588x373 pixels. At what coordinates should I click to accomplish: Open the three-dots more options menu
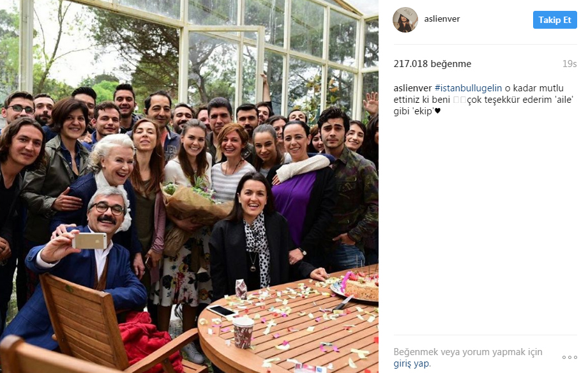569,357
